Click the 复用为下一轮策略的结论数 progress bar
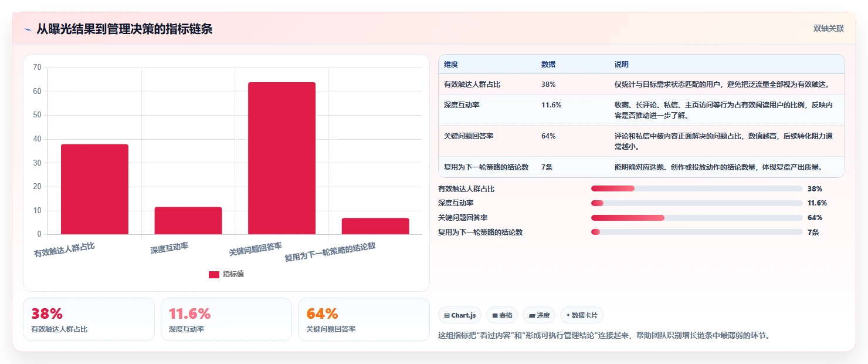Viewport: 868px width, 364px height. coord(697,232)
